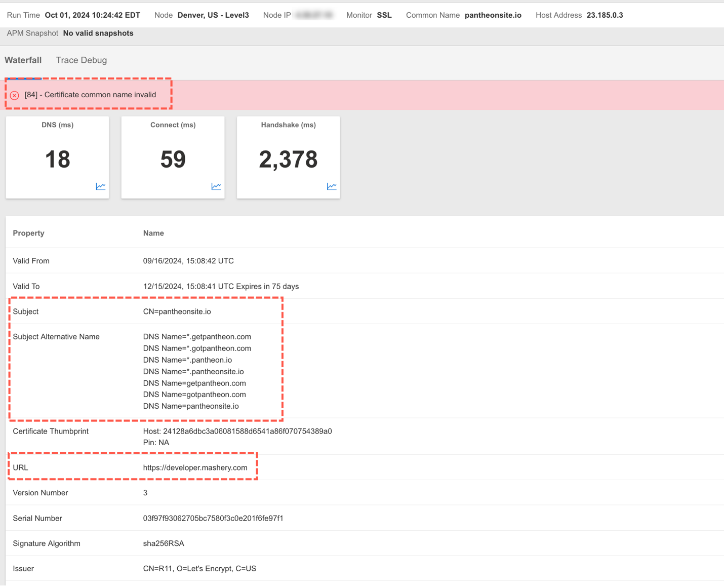This screenshot has height=588, width=724.
Task: Switch to the Waterfall tab
Action: point(23,60)
